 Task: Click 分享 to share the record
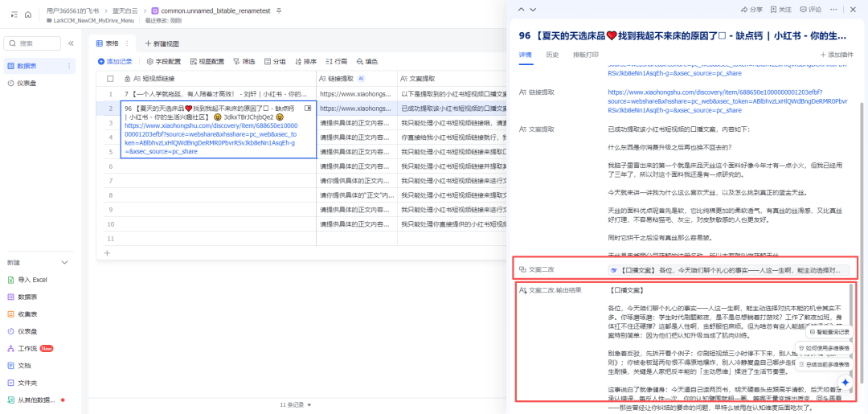(x=751, y=10)
